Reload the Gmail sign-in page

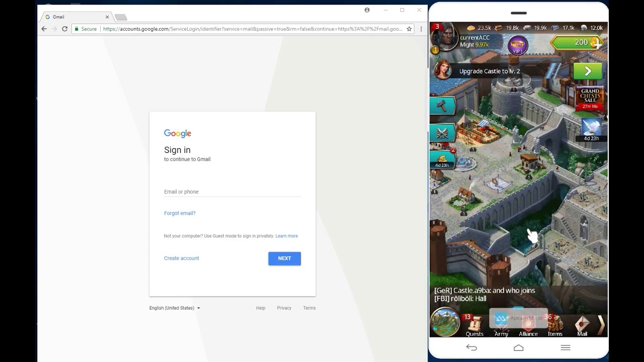[x=64, y=29]
